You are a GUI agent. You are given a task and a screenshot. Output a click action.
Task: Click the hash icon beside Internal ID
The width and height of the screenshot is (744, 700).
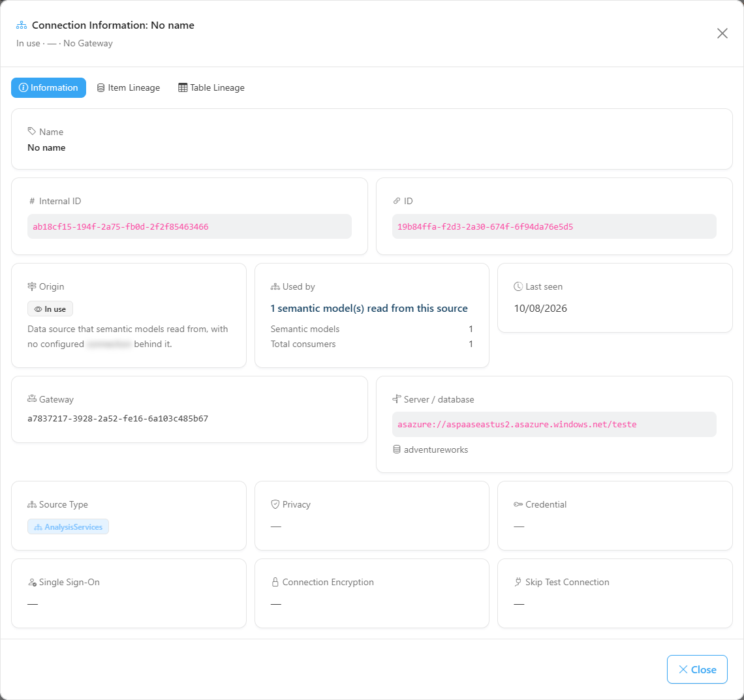(32, 201)
